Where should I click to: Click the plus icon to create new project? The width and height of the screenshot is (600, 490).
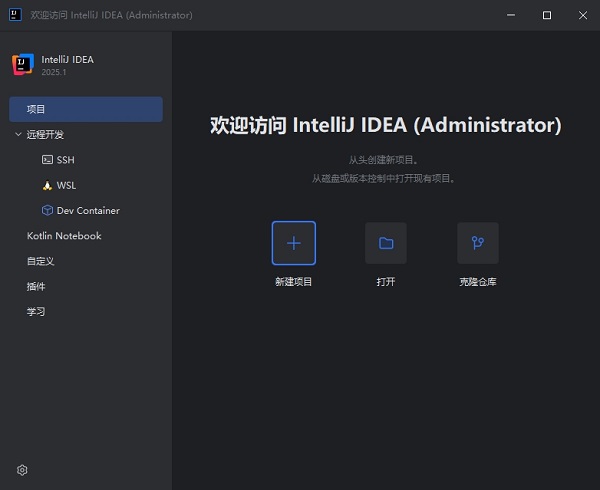point(293,243)
